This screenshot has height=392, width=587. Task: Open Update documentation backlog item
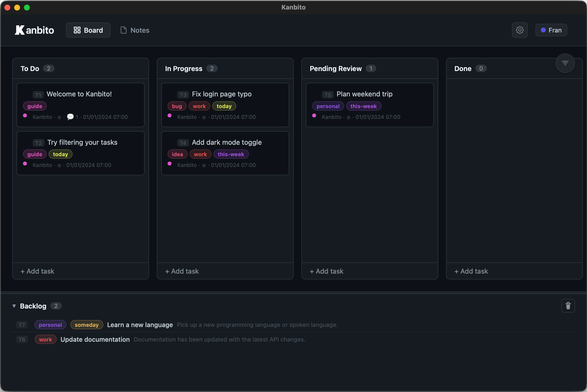pyautogui.click(x=95, y=339)
